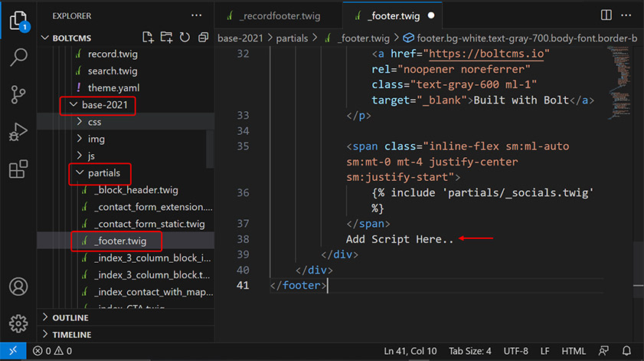Viewport: 644px width, 361px height.
Task: Click the unsaved dot on _footer.twig tab
Action: click(431, 15)
